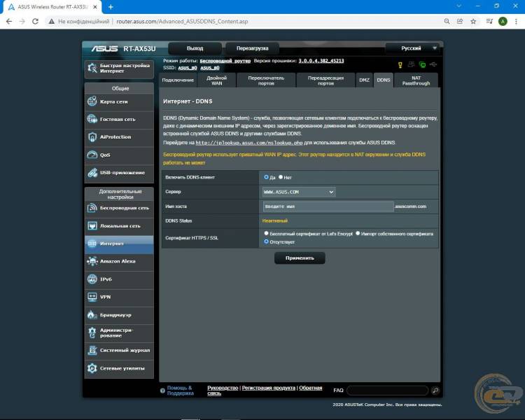
Task: Click the browser address bar URL
Action: (x=182, y=22)
